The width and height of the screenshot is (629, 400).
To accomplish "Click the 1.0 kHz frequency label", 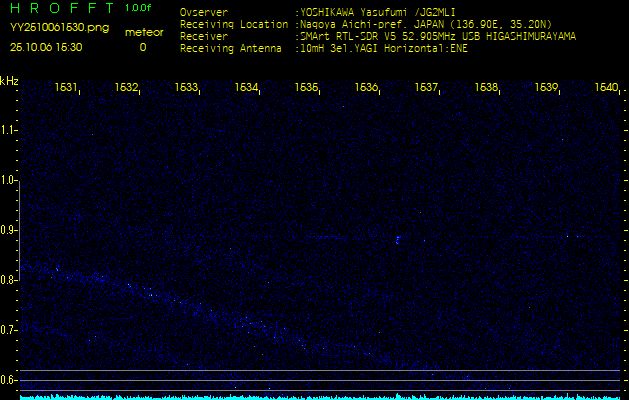I will [x=8, y=180].
